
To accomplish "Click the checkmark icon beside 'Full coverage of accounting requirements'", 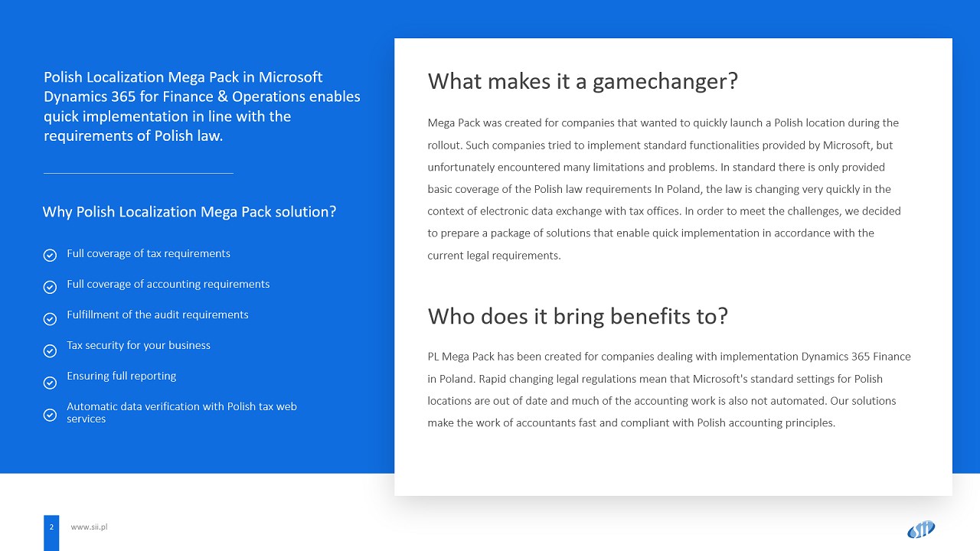I will click(50, 287).
